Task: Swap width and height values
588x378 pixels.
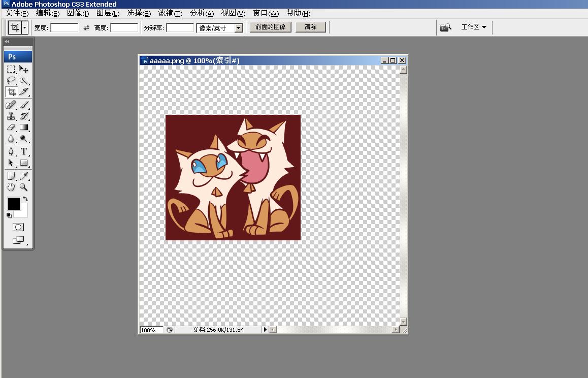Action: tap(86, 27)
